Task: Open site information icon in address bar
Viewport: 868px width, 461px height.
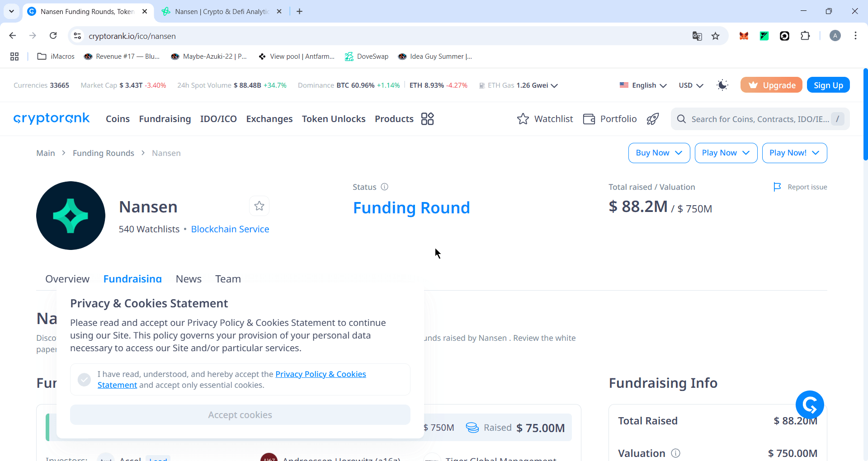Action: click(77, 36)
